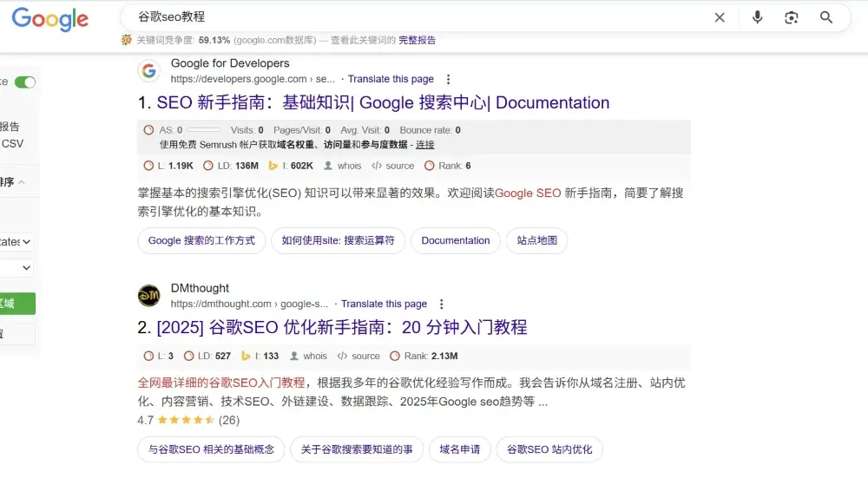The width and height of the screenshot is (868, 478).
Task: Click the Bounce rate: 0 metric
Action: 431,130
